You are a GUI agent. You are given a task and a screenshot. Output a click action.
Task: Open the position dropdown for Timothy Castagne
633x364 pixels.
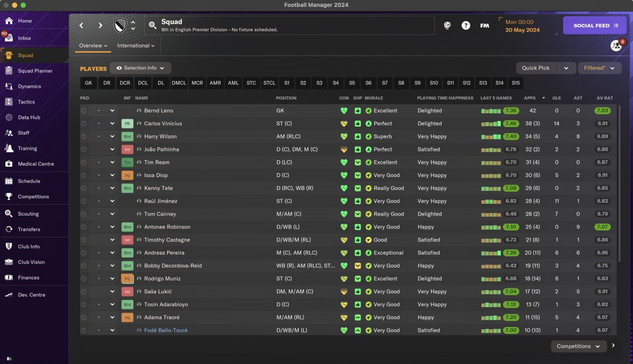point(112,240)
